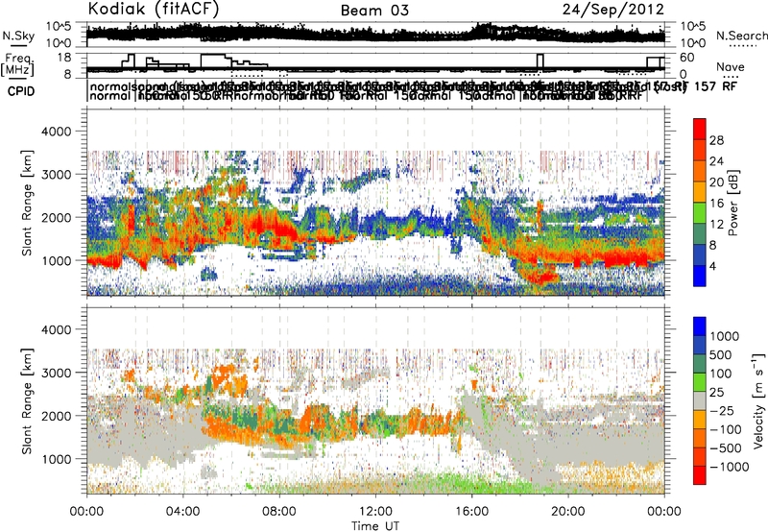Click the gray -25 to 25 swatch of the Velocity colorbar
The width and height of the screenshot is (768, 532).
coord(700,401)
